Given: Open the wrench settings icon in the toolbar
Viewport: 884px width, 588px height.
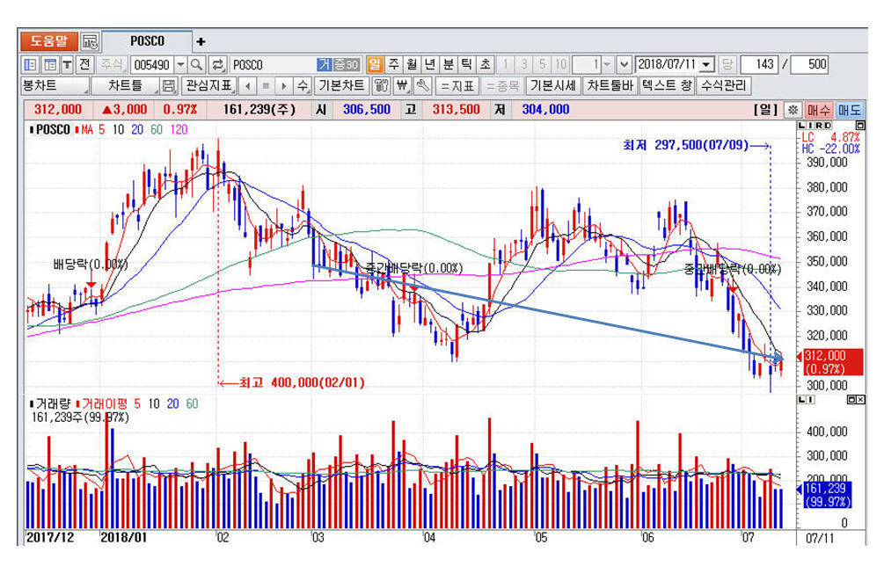Looking at the screenshot, I should pos(423,86).
